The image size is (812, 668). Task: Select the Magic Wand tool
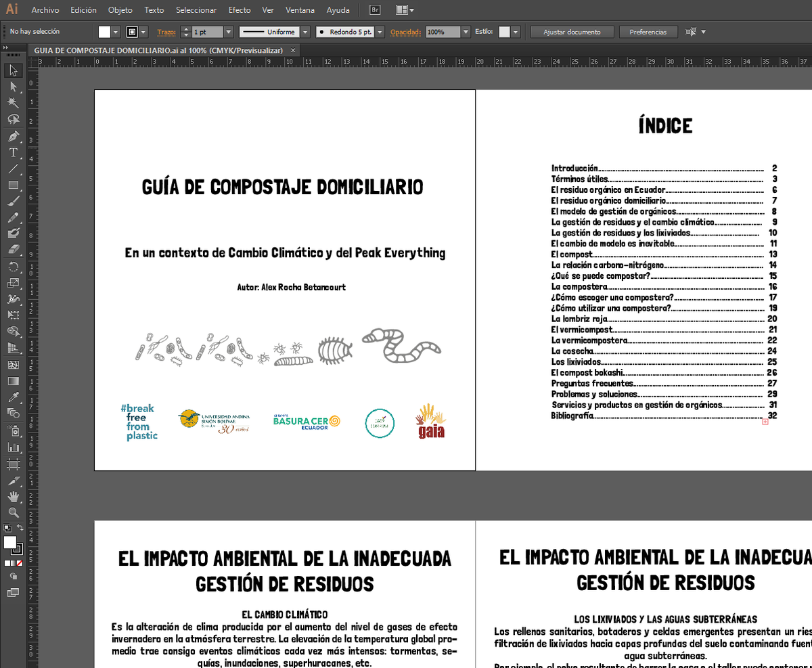pyautogui.click(x=13, y=103)
